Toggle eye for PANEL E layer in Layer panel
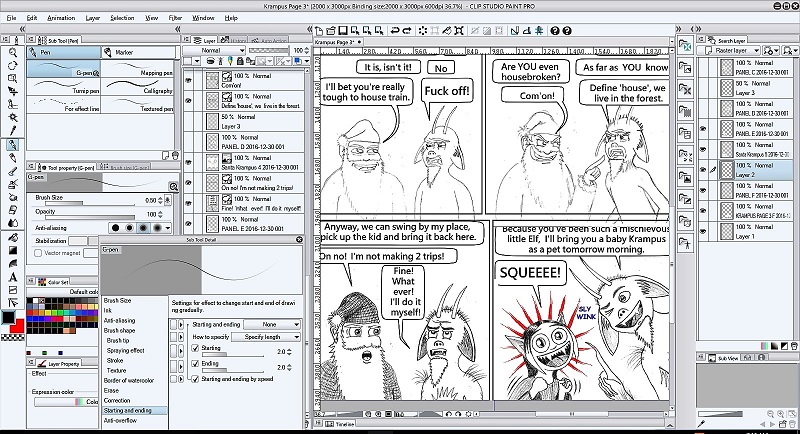 point(188,224)
